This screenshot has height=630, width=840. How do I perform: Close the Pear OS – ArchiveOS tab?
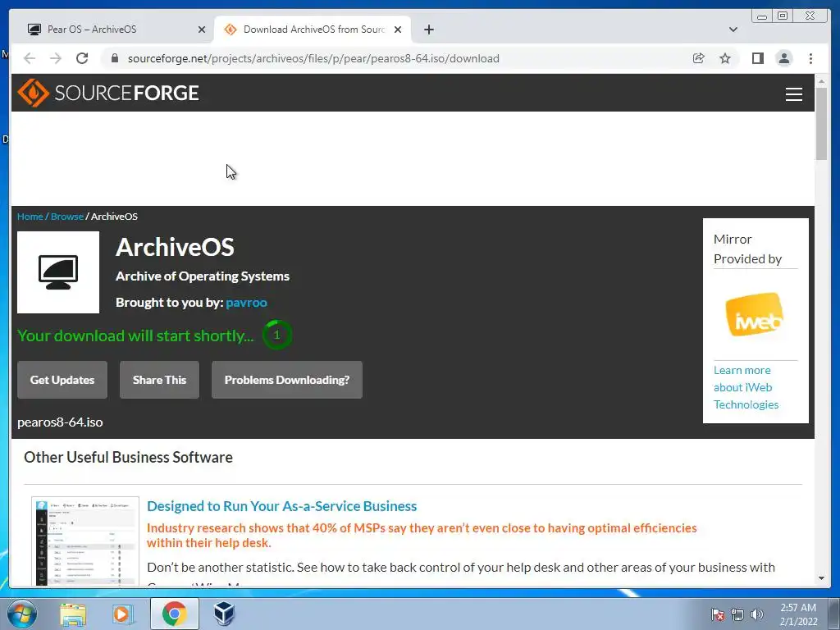coord(202,30)
